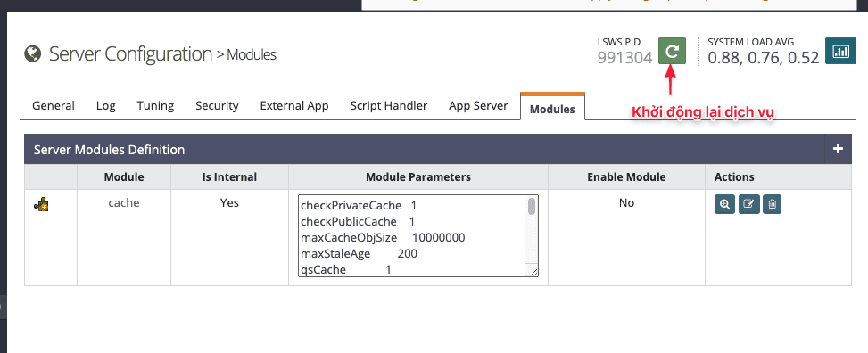Click the Is Internal value Yes

click(230, 203)
